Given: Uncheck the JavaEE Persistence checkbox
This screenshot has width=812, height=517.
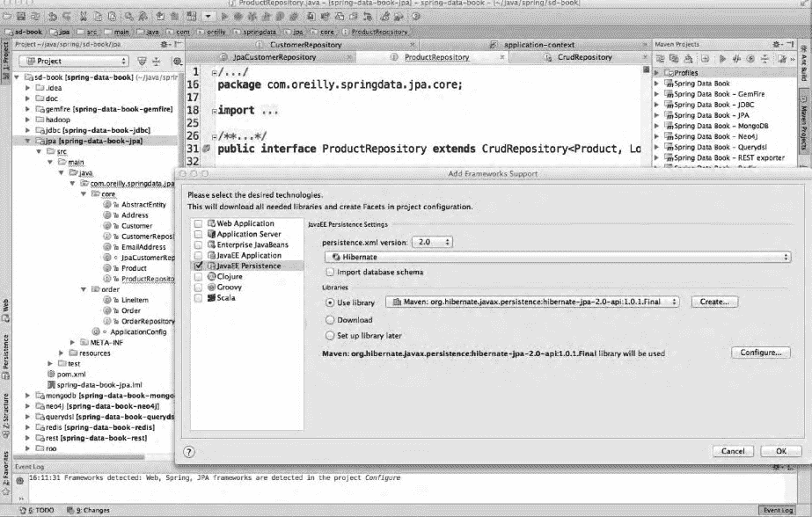Looking at the screenshot, I should pyautogui.click(x=198, y=266).
